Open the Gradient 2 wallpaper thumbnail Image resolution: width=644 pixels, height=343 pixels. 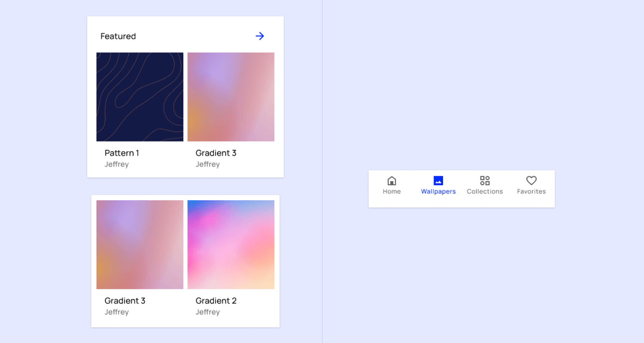[x=231, y=245]
